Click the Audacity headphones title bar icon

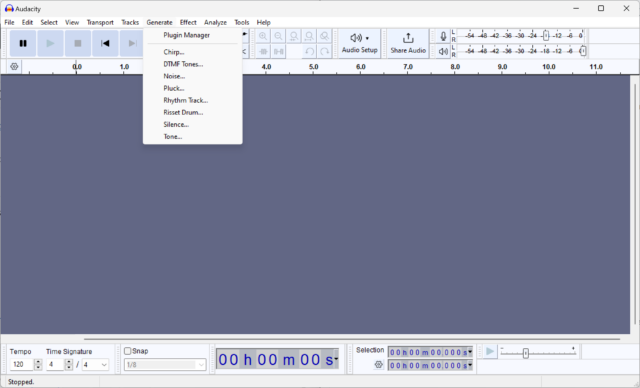pyautogui.click(x=9, y=9)
